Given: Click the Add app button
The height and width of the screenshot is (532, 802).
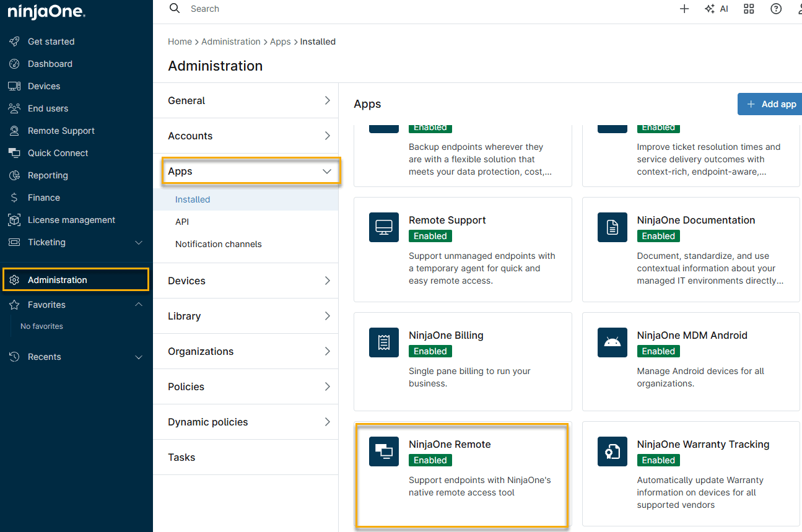Looking at the screenshot, I should click(770, 104).
